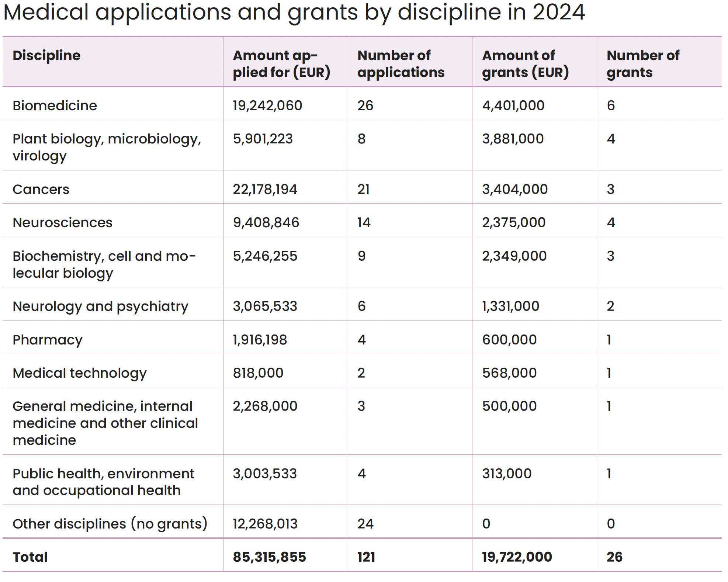Image resolution: width=728 pixels, height=582 pixels.
Task: Click the value 818,000
Action: tap(258, 373)
